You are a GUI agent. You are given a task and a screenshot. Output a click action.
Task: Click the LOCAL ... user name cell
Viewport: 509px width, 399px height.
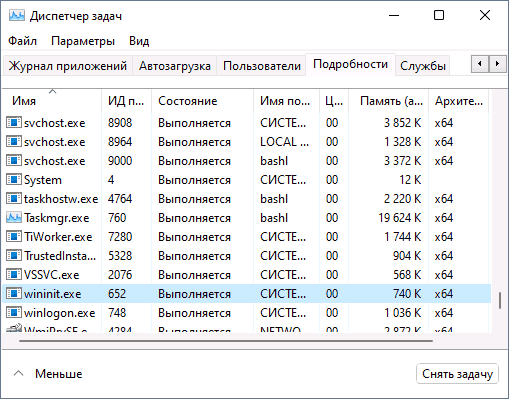point(284,142)
